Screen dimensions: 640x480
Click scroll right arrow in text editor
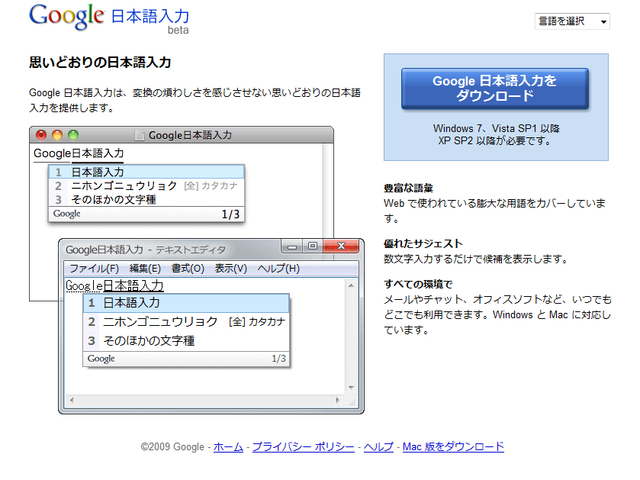click(x=337, y=400)
